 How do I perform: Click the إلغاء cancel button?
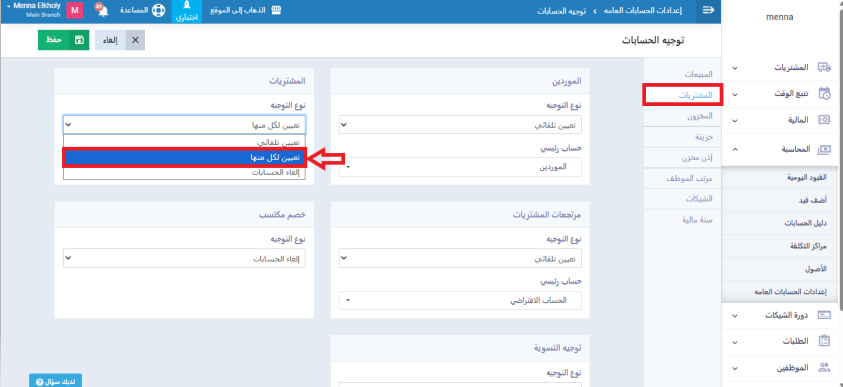tap(120, 40)
